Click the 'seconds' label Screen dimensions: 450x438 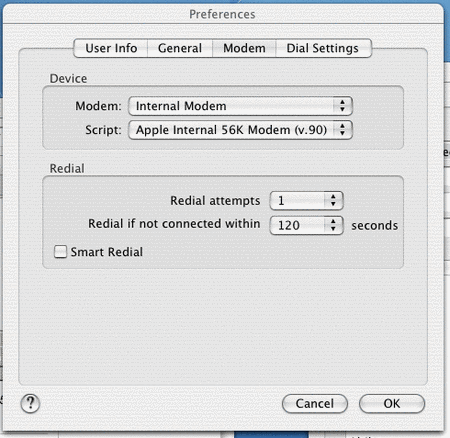[375, 226]
